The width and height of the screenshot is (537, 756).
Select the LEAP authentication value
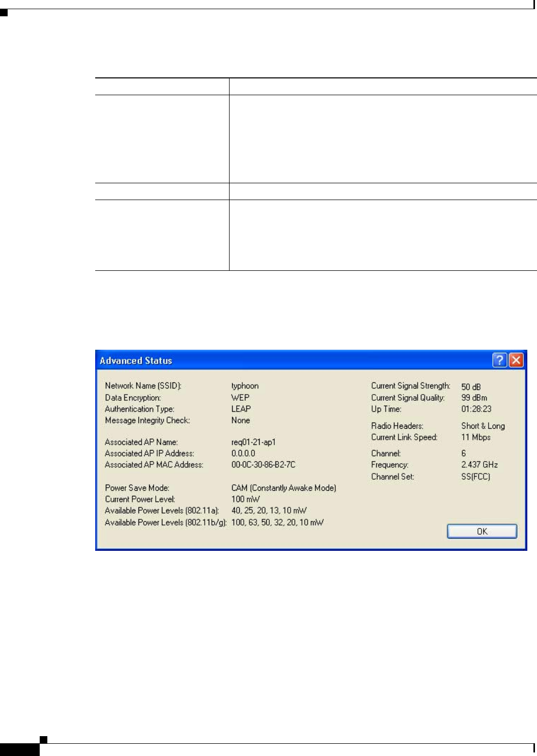[x=241, y=409]
